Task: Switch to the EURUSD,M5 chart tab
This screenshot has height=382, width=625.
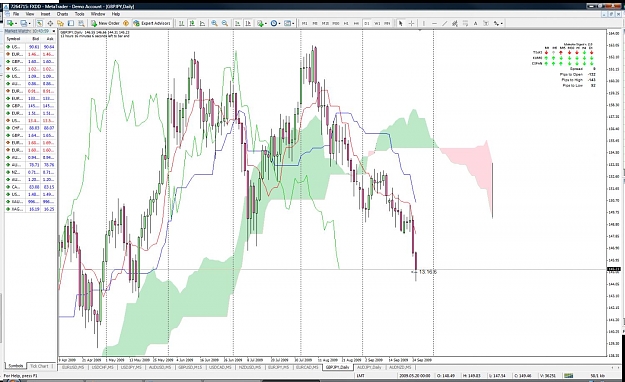Action: pyautogui.click(x=73, y=367)
